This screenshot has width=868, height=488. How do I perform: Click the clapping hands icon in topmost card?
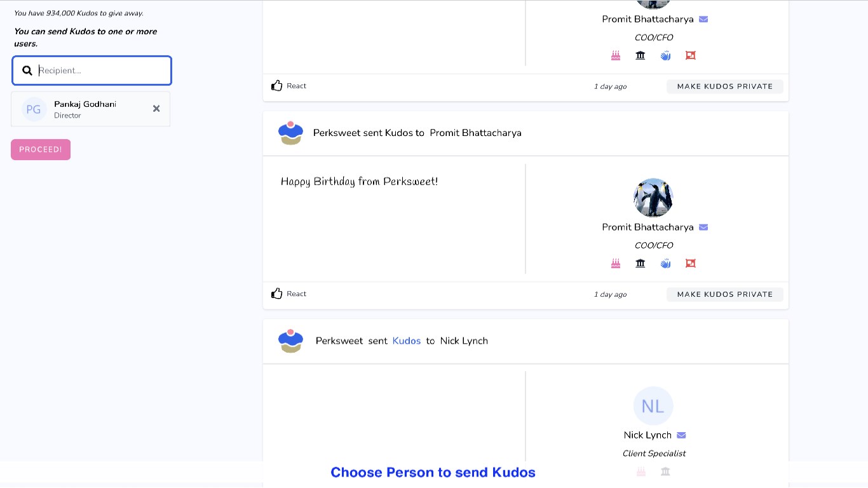click(x=665, y=55)
